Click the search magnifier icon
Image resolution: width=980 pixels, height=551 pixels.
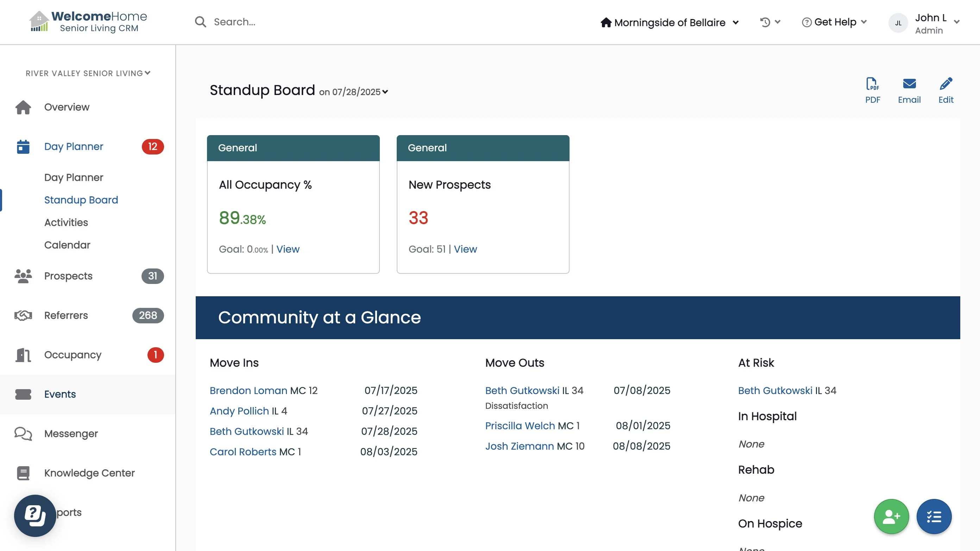tap(201, 22)
